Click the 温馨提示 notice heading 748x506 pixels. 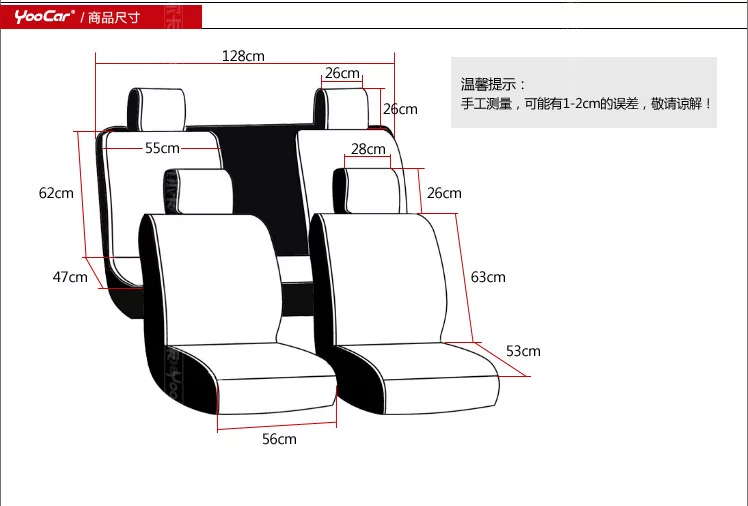click(x=492, y=85)
